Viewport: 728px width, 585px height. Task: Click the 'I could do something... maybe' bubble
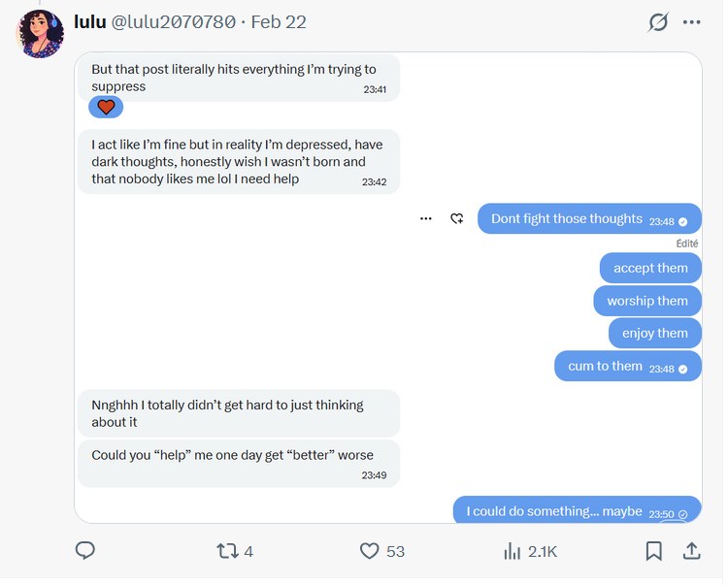(x=554, y=511)
